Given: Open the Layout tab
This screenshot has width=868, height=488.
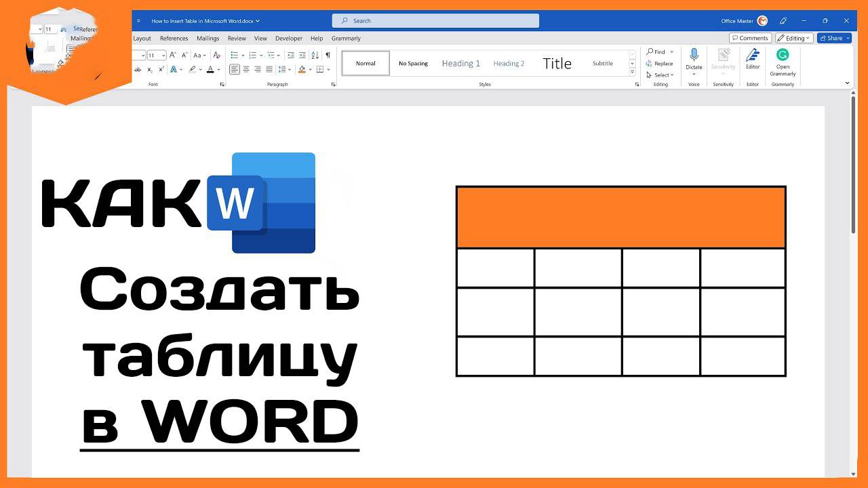Looking at the screenshot, I should click(x=142, y=39).
